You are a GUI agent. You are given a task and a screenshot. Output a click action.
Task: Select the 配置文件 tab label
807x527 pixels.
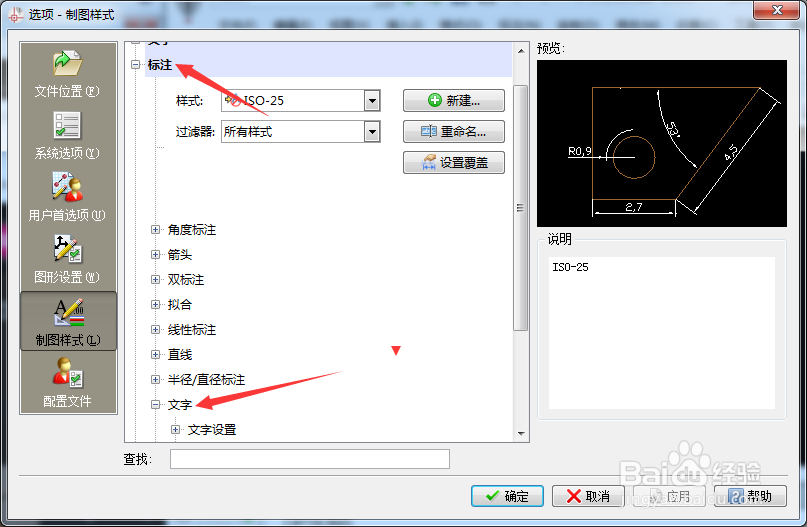point(67,401)
